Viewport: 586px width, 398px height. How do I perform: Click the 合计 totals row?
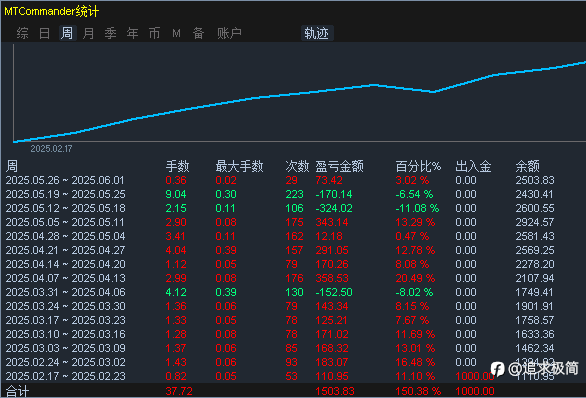[293, 391]
